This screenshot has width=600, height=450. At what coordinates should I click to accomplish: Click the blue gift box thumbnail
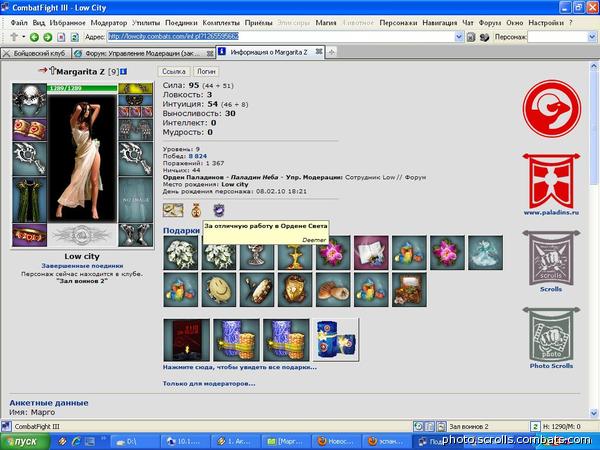336,340
